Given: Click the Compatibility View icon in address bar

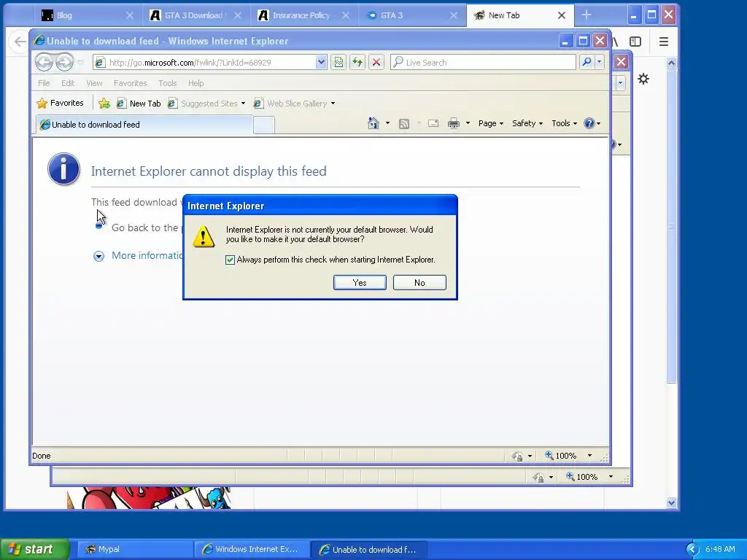Looking at the screenshot, I should [x=338, y=62].
